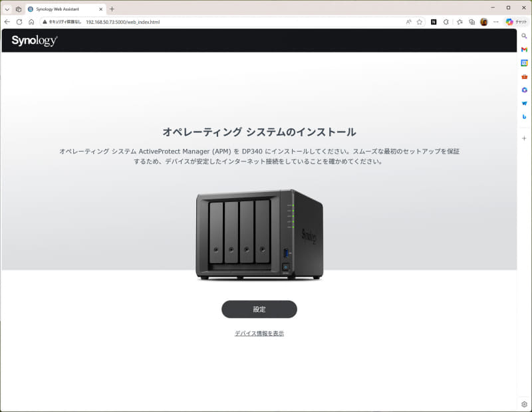The height and width of the screenshot is (412, 532).
Task: Expand the tab search dropdown arrow
Action: point(7,9)
